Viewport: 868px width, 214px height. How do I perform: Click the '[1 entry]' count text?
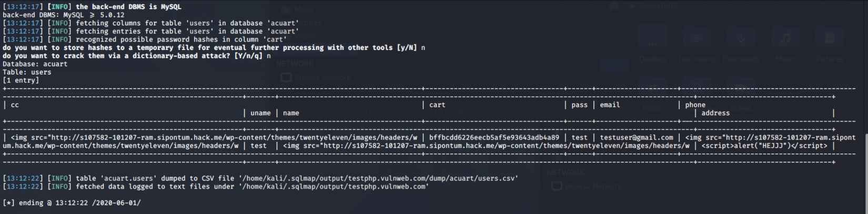point(21,81)
